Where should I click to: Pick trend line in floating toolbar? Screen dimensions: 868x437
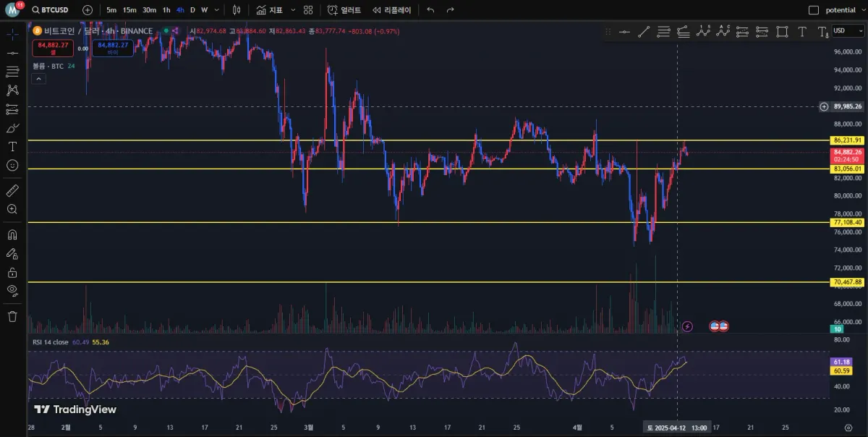644,31
